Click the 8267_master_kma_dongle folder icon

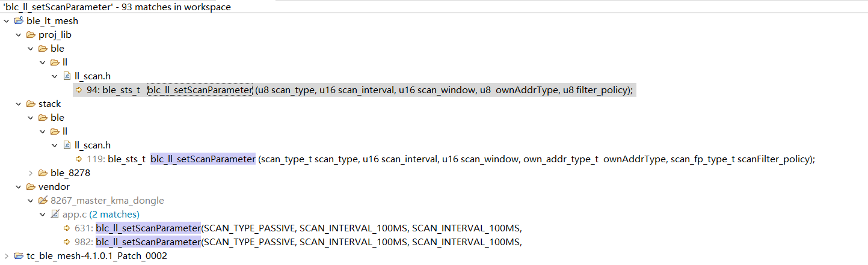coord(43,201)
